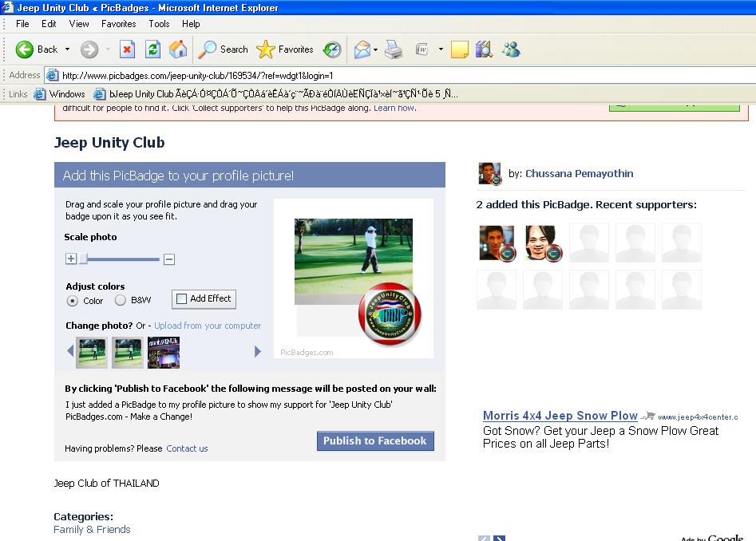Open Search with the magnifier icon

click(208, 49)
